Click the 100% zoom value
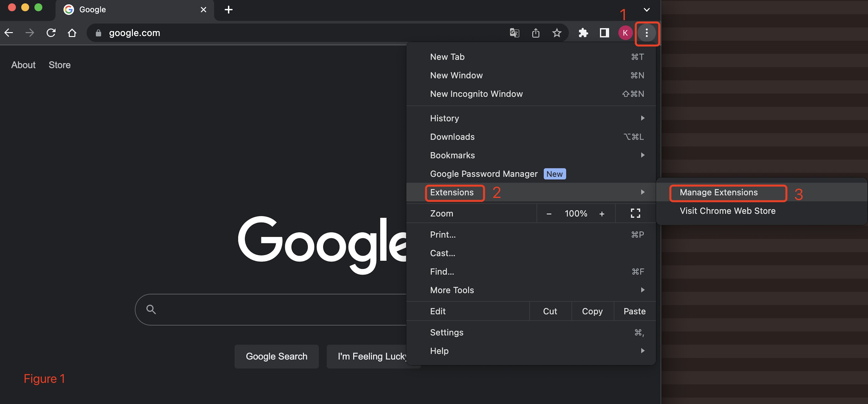 [576, 213]
